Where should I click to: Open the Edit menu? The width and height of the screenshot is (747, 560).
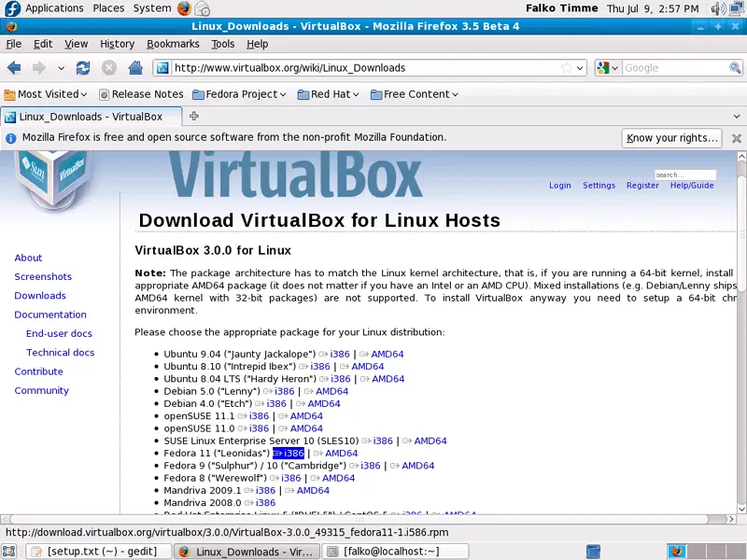(x=43, y=44)
